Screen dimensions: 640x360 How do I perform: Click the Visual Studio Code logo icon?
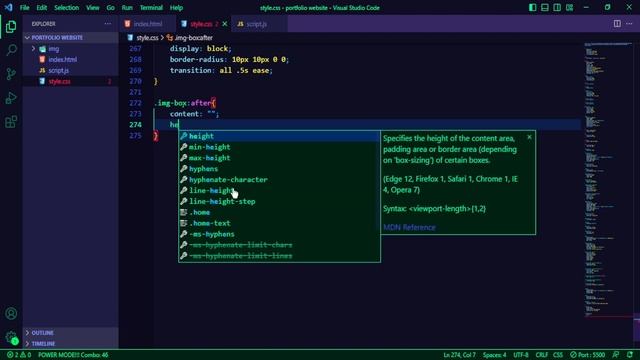[x=8, y=7]
